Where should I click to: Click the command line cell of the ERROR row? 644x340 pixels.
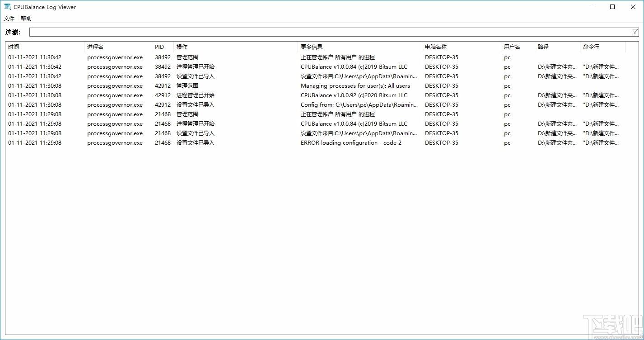(x=601, y=143)
